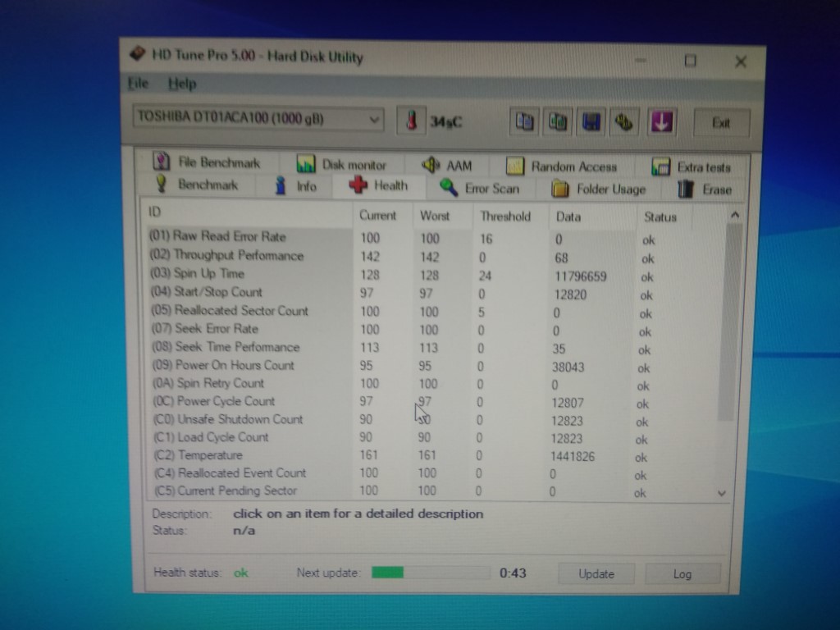Click the thermometer temperature icon
Screen dimensions: 840x630
412,121
